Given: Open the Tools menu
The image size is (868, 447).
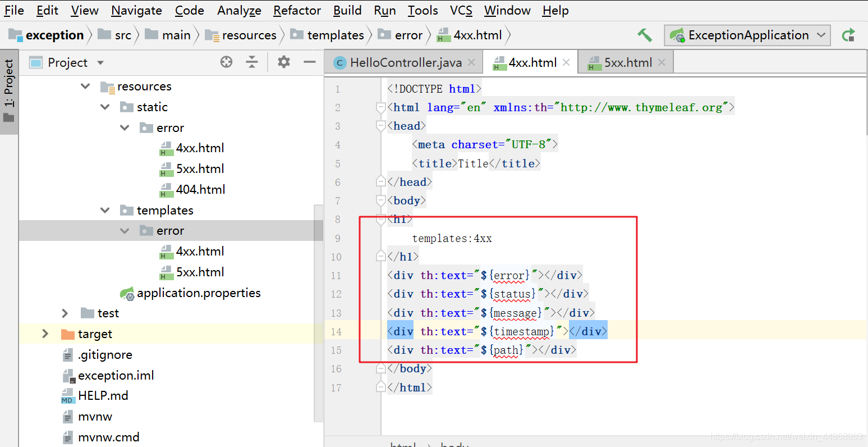Looking at the screenshot, I should pos(422,10).
